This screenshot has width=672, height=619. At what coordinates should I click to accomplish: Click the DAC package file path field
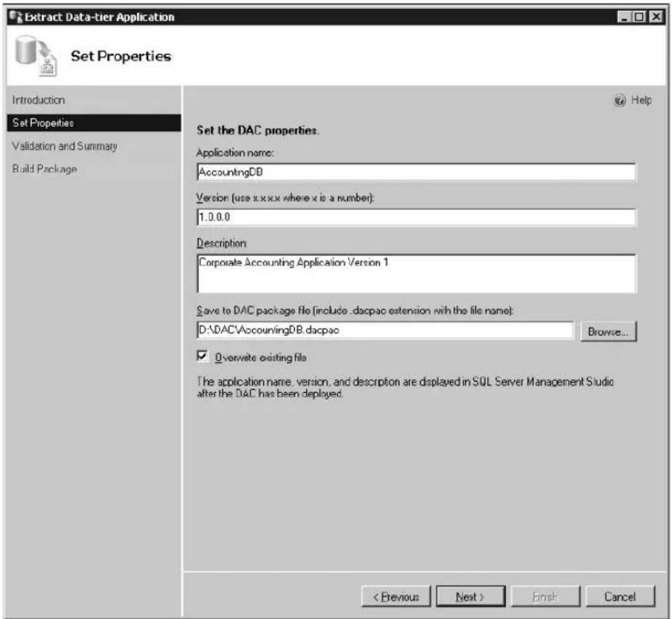tap(385, 330)
